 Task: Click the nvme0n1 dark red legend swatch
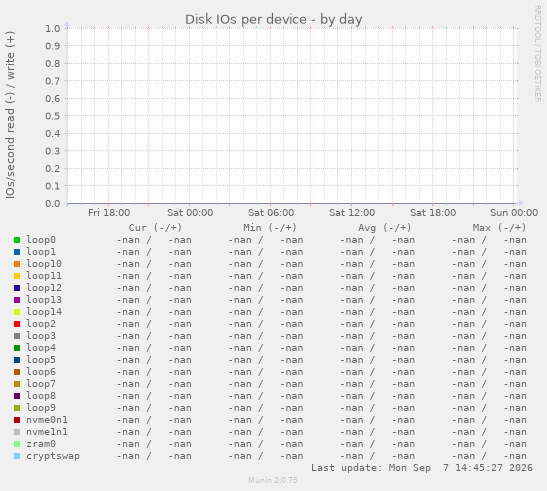[17, 420]
